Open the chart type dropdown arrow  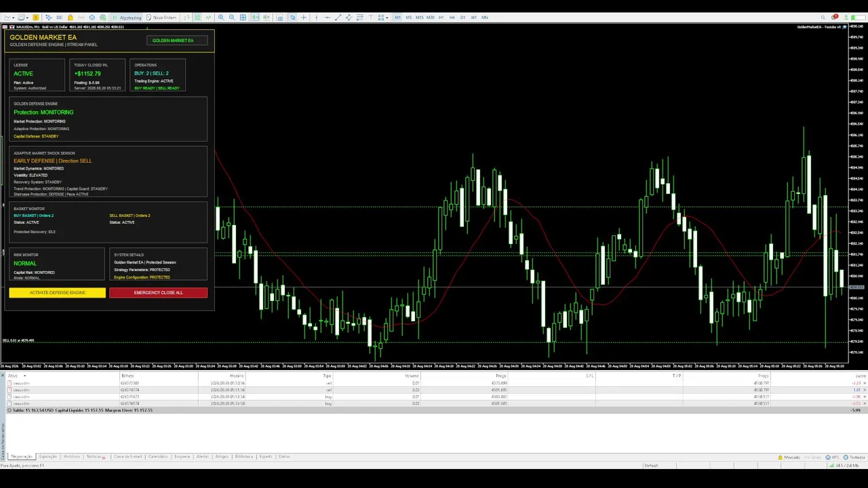[x=13, y=18]
